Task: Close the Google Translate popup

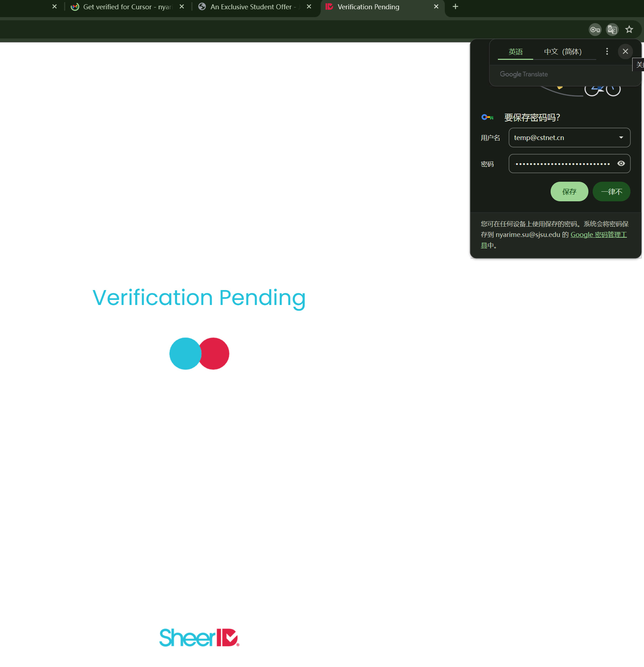Action: click(625, 52)
